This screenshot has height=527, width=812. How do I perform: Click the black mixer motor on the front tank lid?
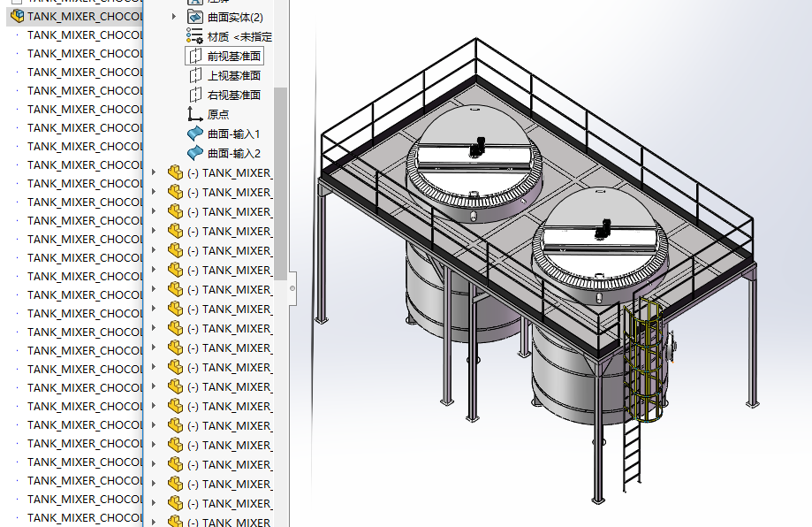tap(603, 229)
